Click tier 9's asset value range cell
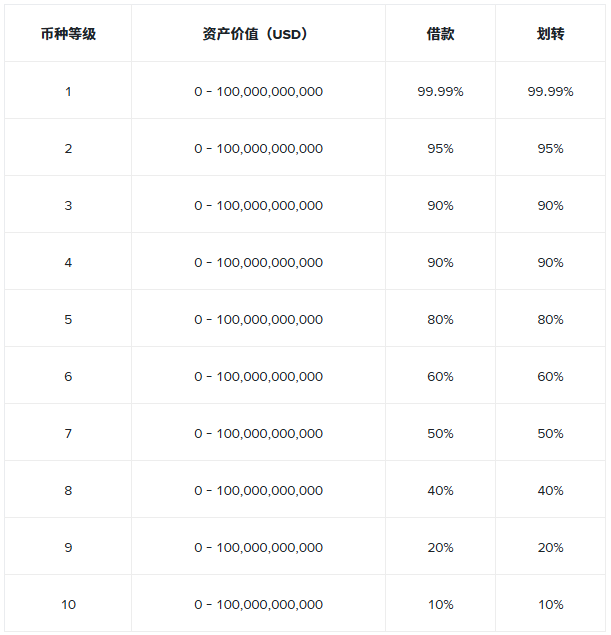The height and width of the screenshot is (635, 611). (258, 547)
